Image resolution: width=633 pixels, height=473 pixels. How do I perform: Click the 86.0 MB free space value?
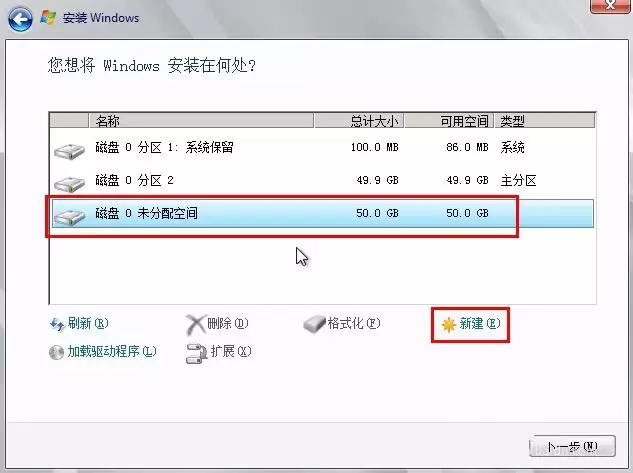467,147
